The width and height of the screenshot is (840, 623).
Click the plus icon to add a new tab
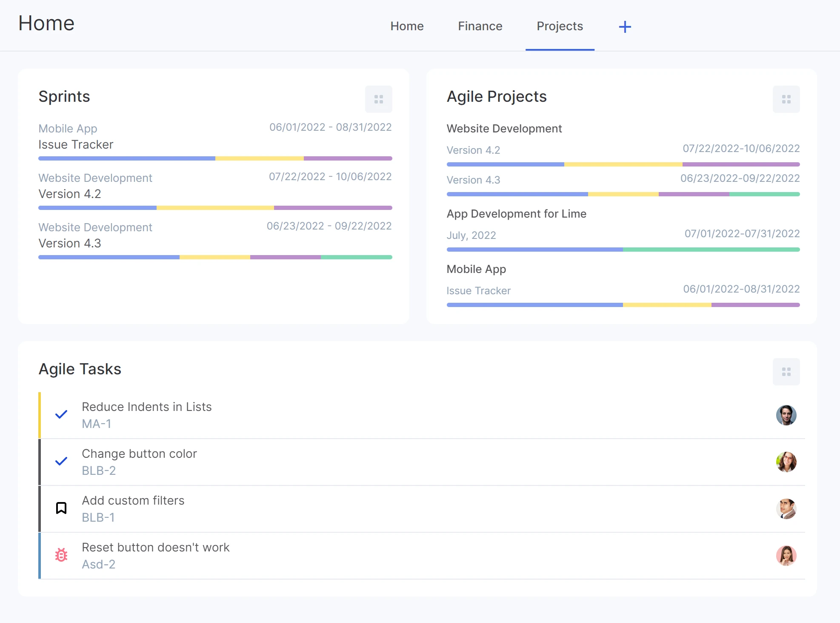coord(624,26)
